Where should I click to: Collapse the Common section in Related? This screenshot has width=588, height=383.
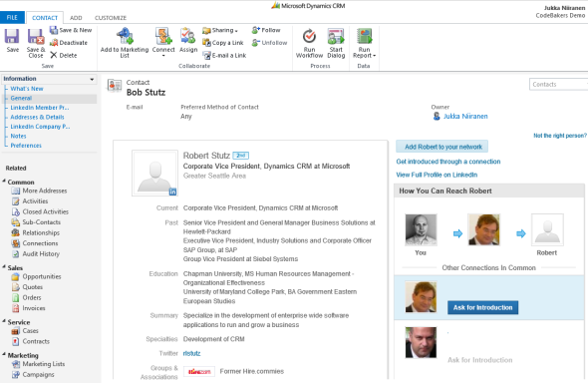click(4, 182)
